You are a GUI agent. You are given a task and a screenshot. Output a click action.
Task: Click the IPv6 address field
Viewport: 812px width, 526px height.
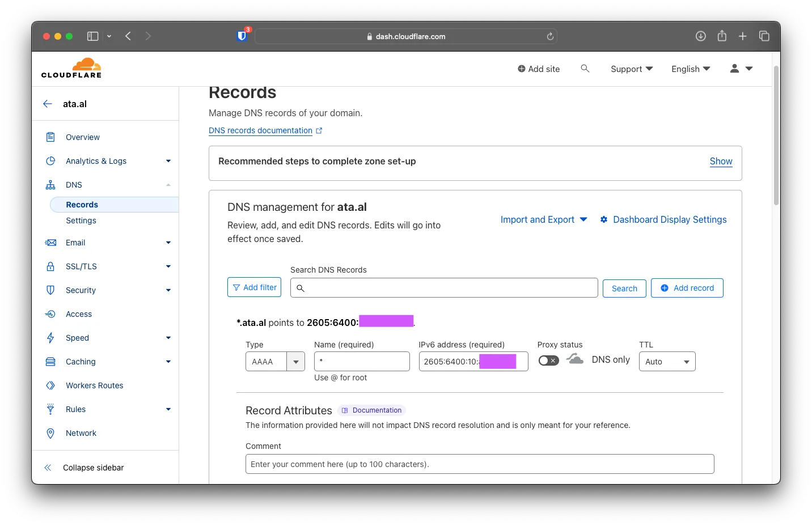tap(473, 362)
